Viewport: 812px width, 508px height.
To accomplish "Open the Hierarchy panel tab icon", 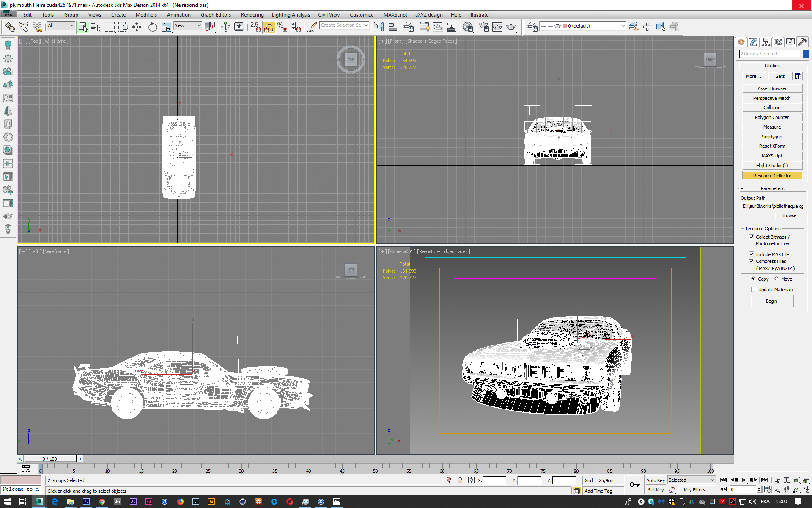I will tap(765, 42).
